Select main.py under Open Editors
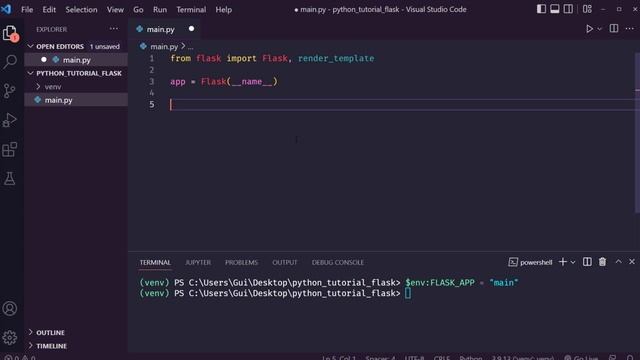Viewport: 640px width, 360px height. (76, 60)
